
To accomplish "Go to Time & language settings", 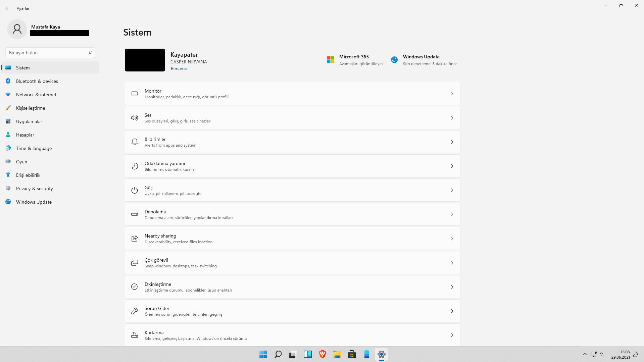I will click(x=51, y=148).
